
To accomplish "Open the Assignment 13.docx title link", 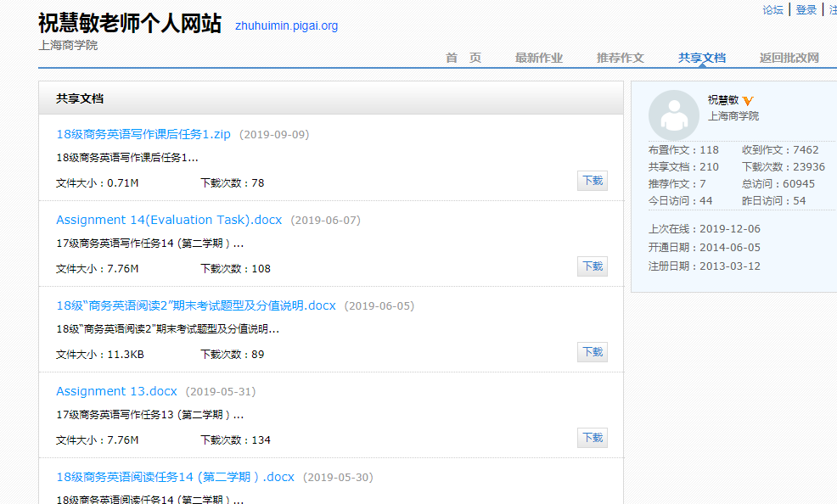I will [116, 391].
